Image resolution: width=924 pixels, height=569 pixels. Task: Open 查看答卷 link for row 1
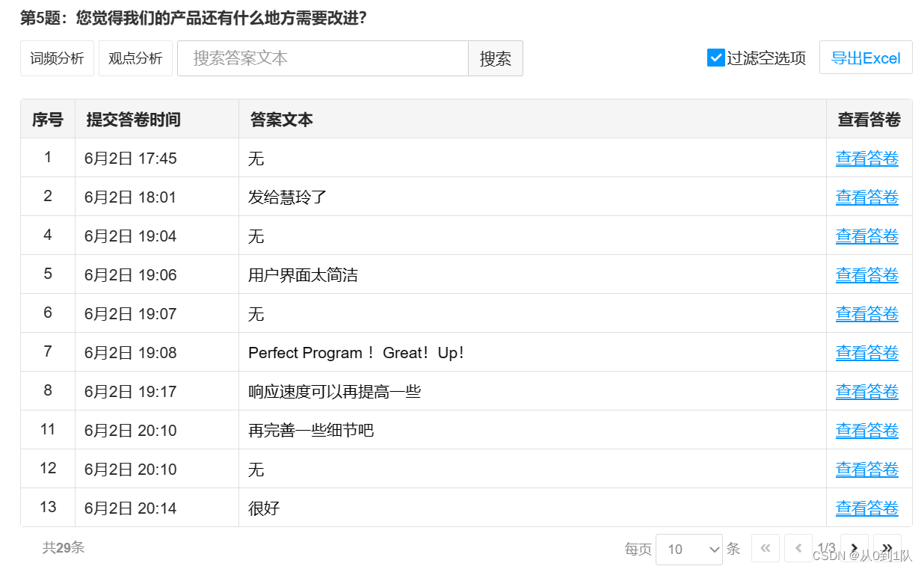coord(867,159)
